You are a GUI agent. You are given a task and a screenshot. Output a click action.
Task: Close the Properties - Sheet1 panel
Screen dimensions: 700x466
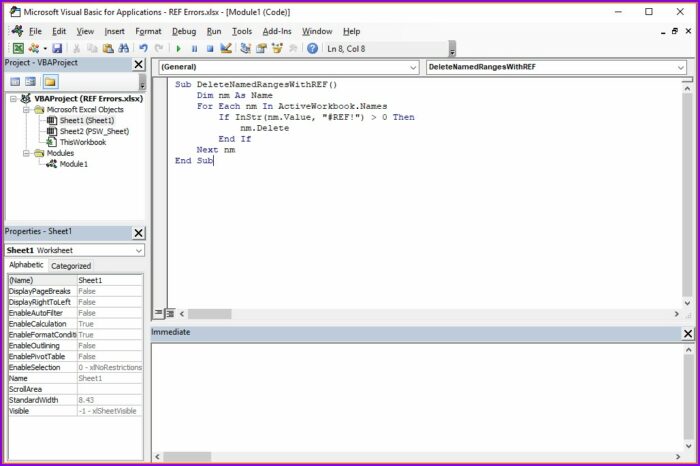(x=139, y=233)
